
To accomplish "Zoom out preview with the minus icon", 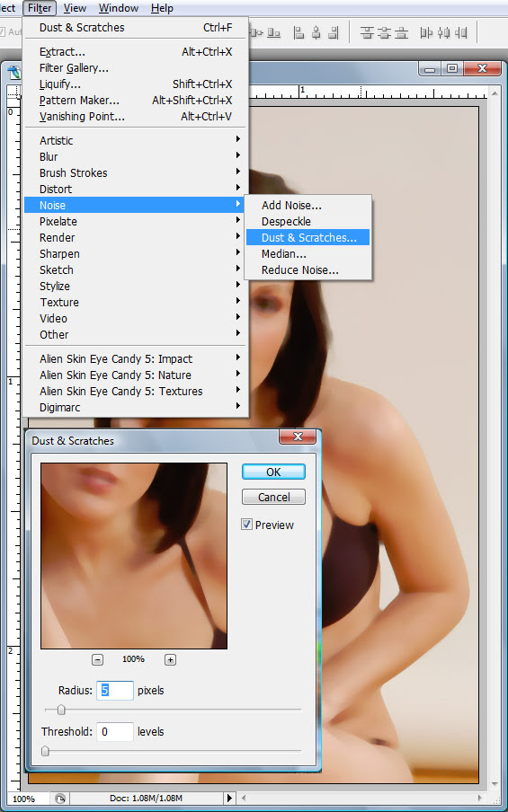I will coord(97,659).
